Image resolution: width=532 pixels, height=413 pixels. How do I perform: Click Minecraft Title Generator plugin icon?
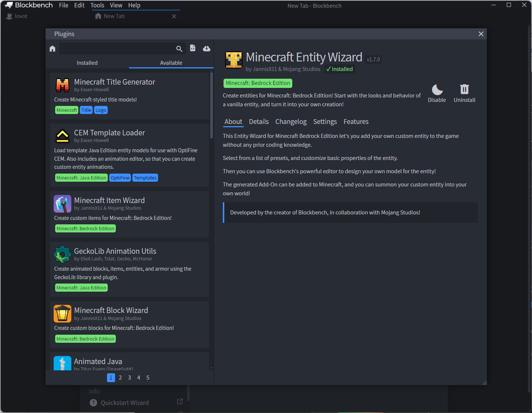point(63,85)
